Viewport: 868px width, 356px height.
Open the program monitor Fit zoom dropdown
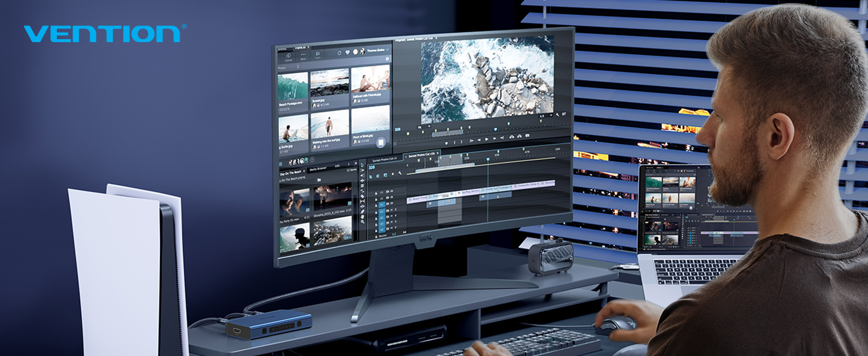point(424,127)
